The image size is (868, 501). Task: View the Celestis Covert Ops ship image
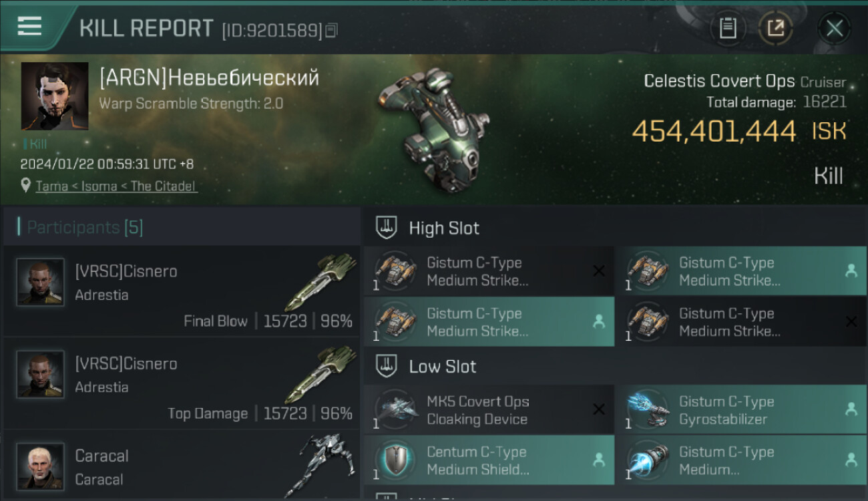point(434,127)
